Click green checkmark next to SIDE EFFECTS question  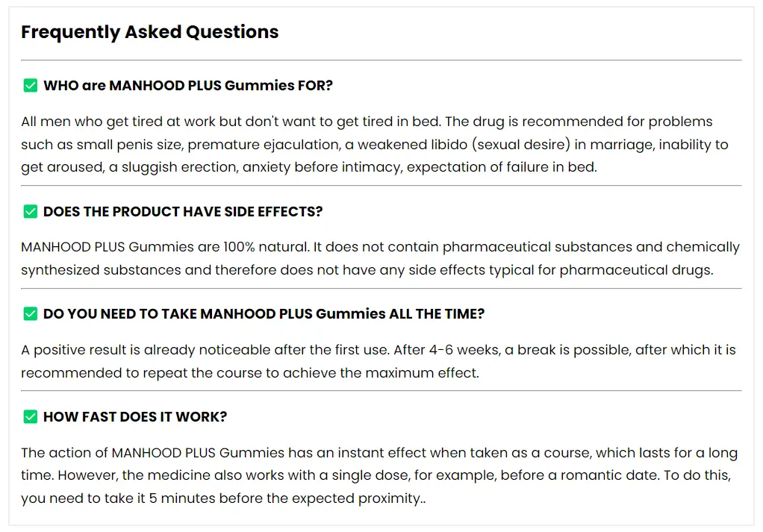tap(30, 212)
